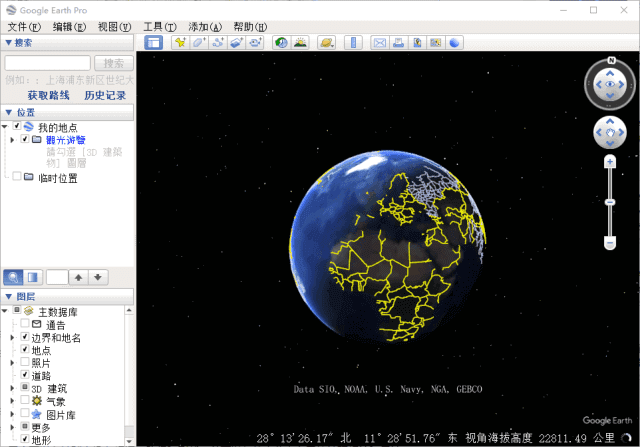640x447 pixels.
Task: Open the historical imagery clock icon
Action: tap(281, 43)
